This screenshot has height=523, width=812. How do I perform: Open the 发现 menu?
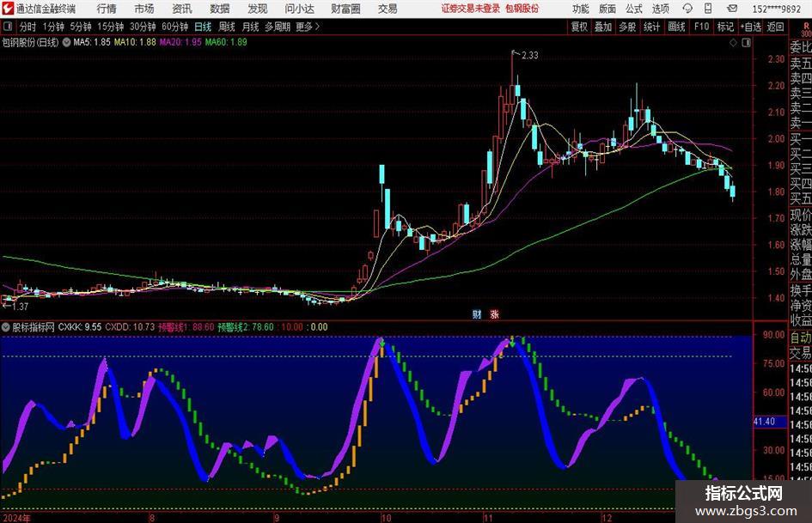(258, 9)
